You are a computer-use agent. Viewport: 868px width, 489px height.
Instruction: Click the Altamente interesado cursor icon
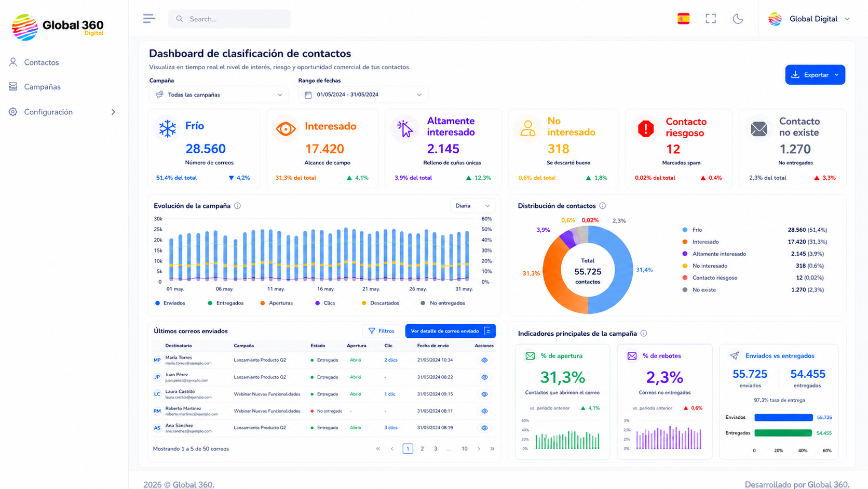[x=404, y=128]
